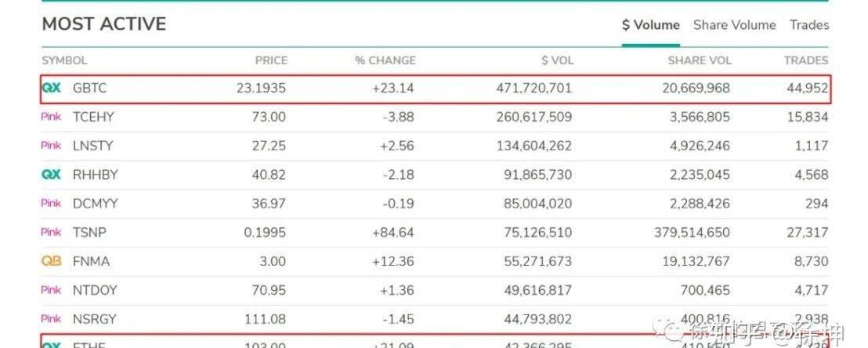The image size is (868, 348).
Task: Open the FNMA symbol link
Action: (x=92, y=261)
